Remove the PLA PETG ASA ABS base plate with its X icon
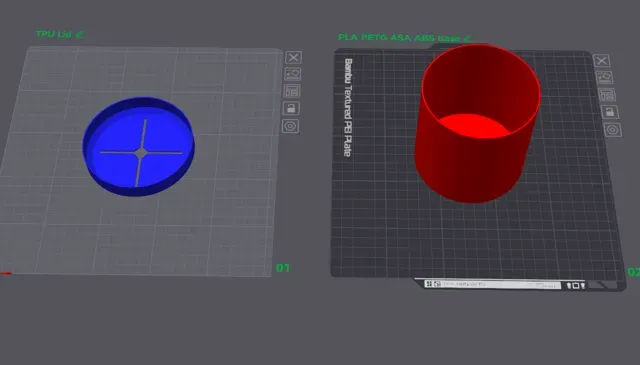 tap(602, 61)
